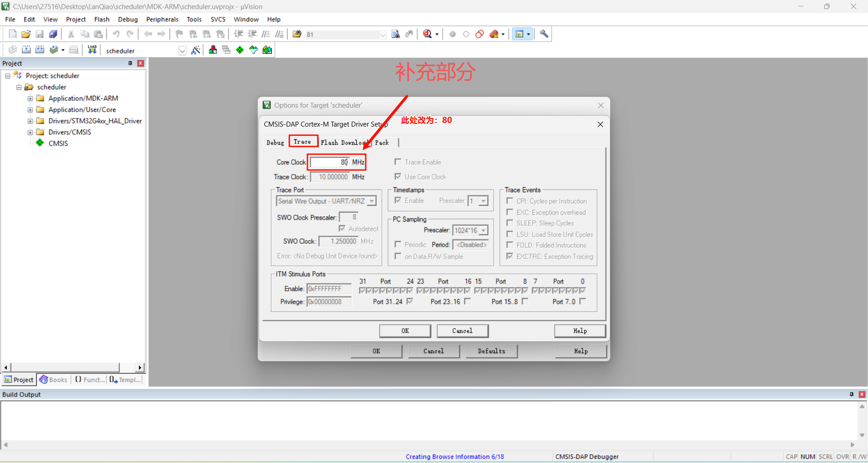The width and height of the screenshot is (868, 463).
Task: Open the Trace Port Serial Wire Output dropdown
Action: [x=372, y=201]
